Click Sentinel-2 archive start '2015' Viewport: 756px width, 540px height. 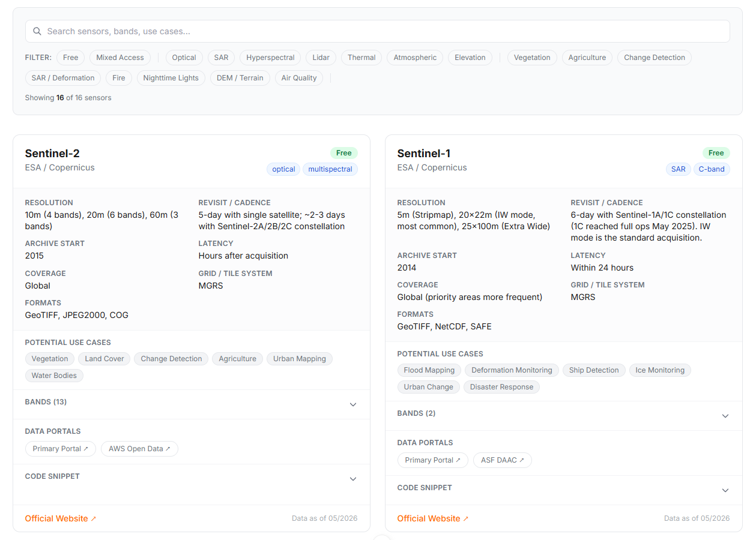(34, 256)
